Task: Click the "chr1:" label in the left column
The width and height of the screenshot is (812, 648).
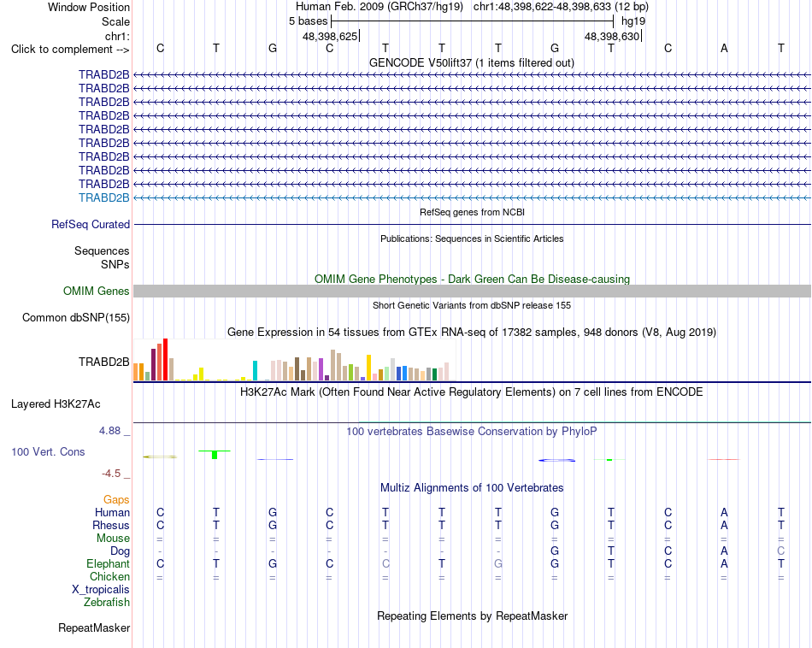Action: [117, 36]
